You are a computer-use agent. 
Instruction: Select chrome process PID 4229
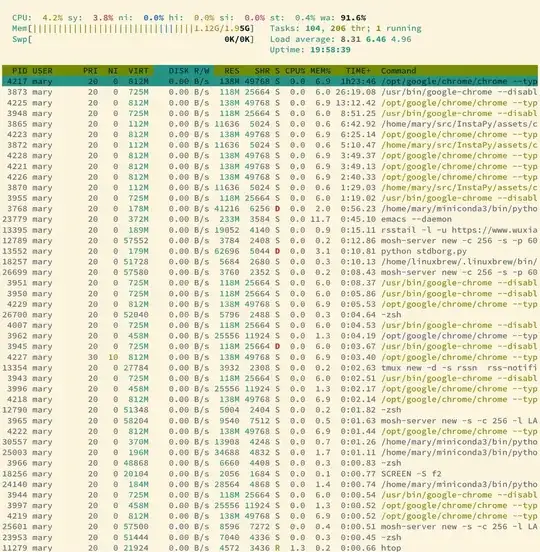pos(270,304)
